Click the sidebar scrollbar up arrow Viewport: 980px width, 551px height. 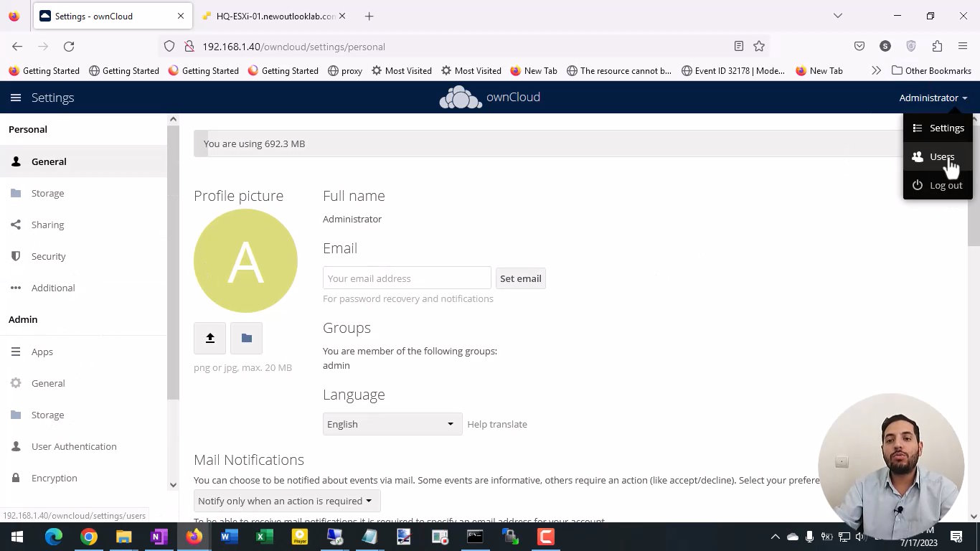pyautogui.click(x=173, y=119)
